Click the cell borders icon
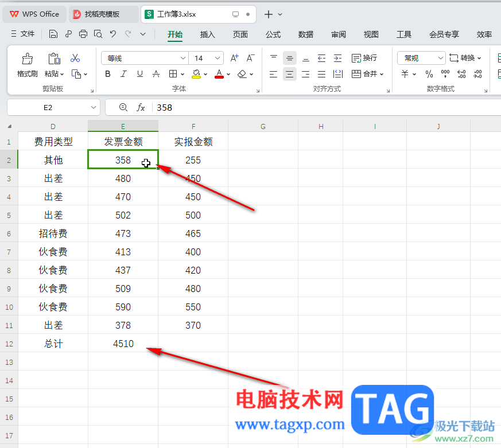501x448 pixels. 173,74
